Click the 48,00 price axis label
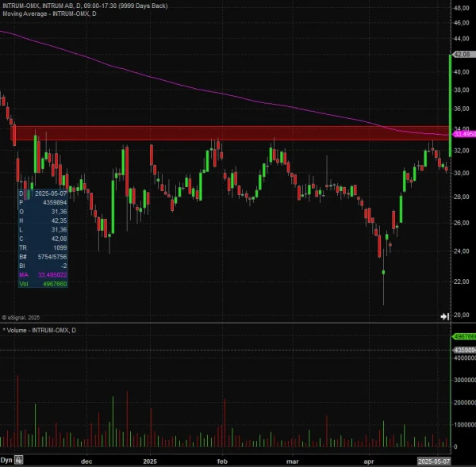 coord(462,8)
